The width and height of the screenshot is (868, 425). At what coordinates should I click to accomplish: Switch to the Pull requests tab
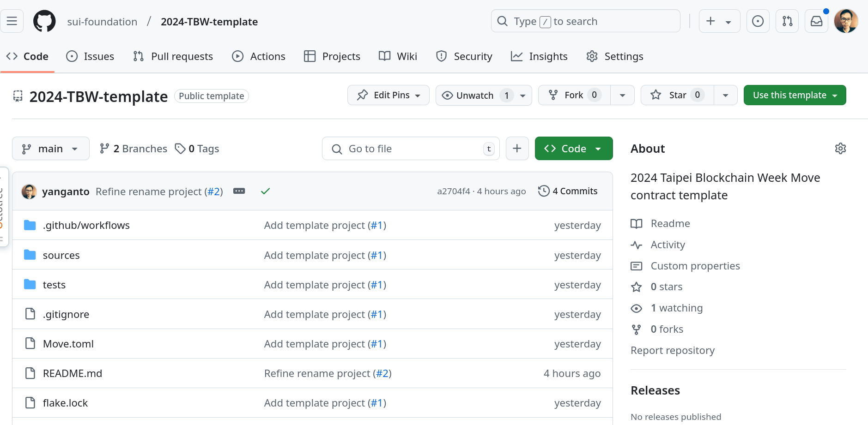click(173, 56)
